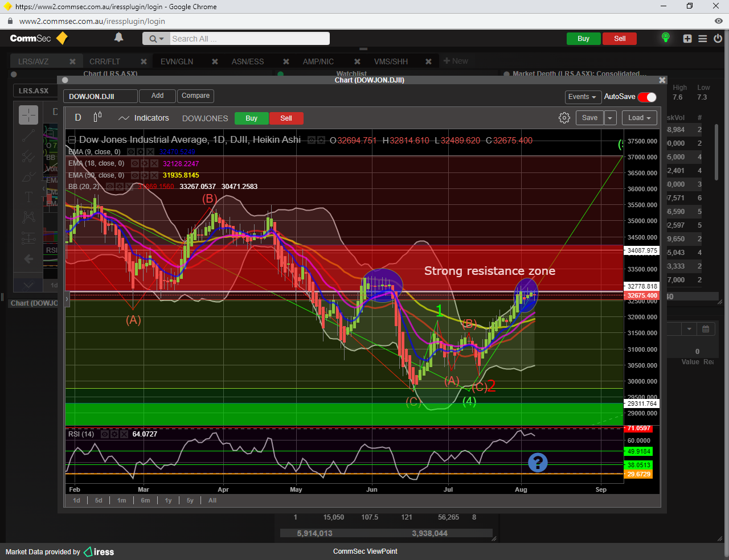Select the 6m time range

(145, 500)
